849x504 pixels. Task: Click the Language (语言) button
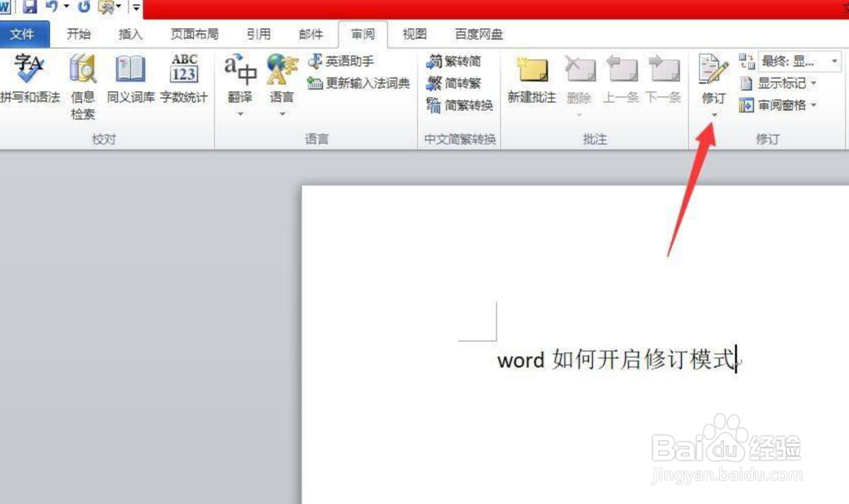282,78
